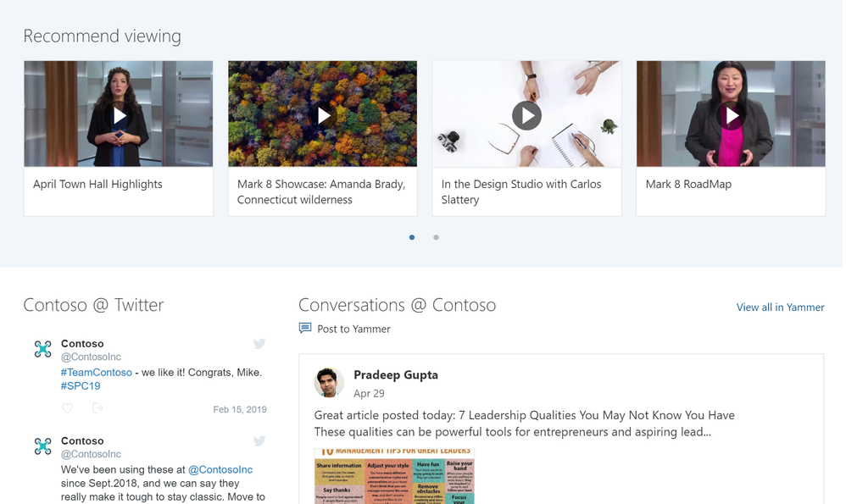Open the #TeamContoso hashtag link
Viewport: 846px width, 504px height.
point(97,373)
